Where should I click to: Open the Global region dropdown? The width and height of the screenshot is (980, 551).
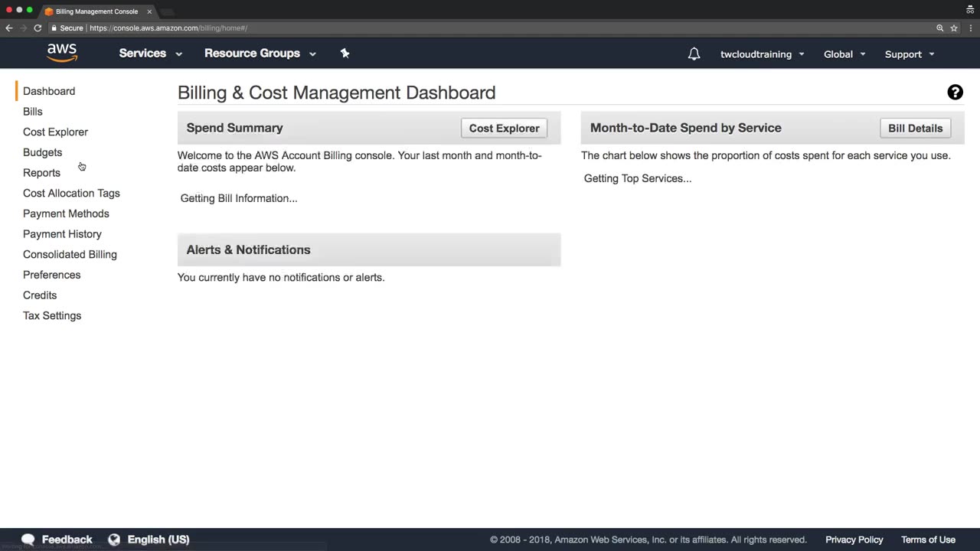[844, 54]
